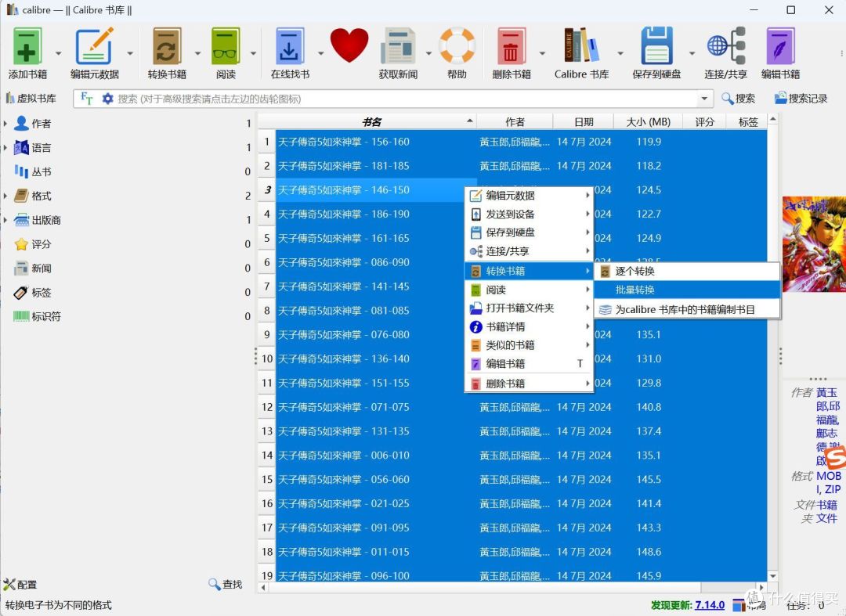Select 编辑元数据 in the context menu
The image size is (846, 616).
coord(529,195)
